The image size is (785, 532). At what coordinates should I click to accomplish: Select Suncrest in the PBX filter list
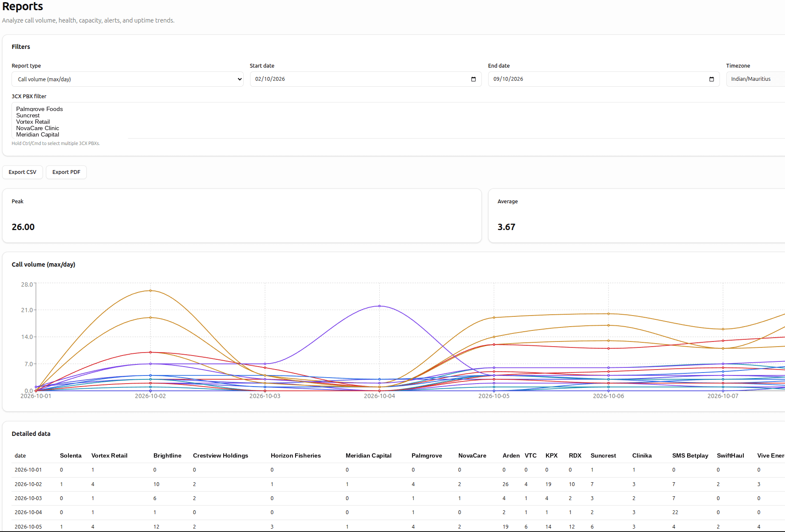pos(28,115)
